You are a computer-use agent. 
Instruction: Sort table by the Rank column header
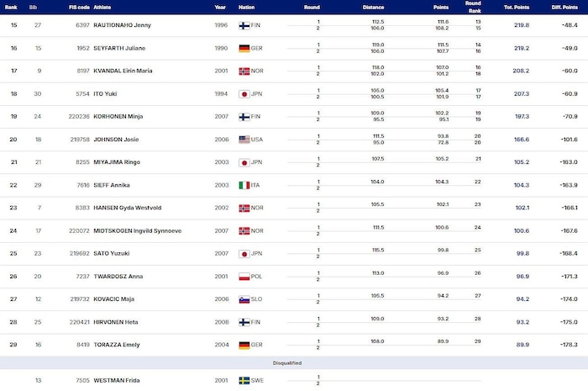[13, 5]
